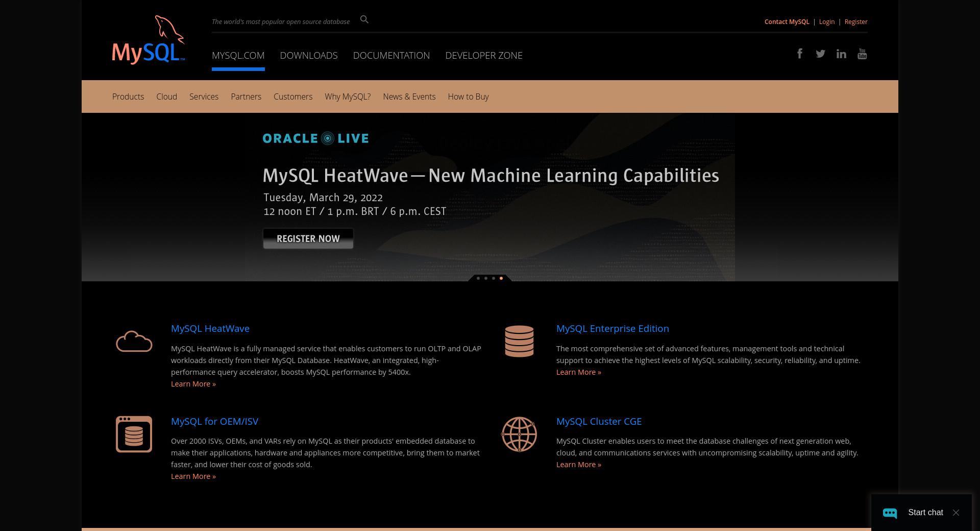980x531 pixels.
Task: Click the ORACLE LIVE banner logo
Action: pyautogui.click(x=315, y=138)
